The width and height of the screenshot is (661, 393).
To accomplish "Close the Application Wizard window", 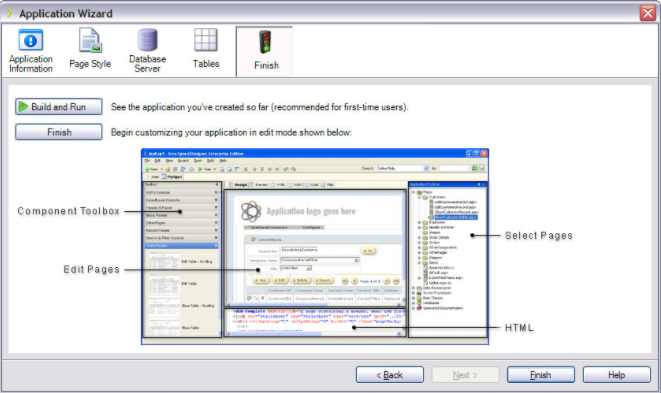I will click(648, 13).
